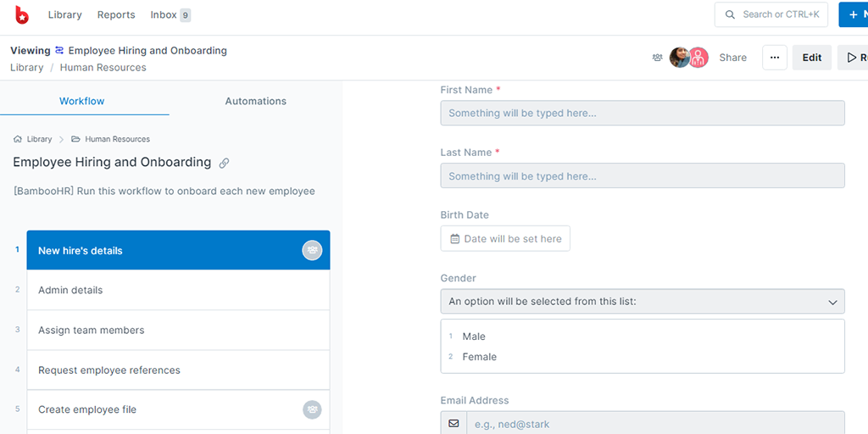Screen dimensions: 868x434
Task: Open the three-dots more options menu
Action: [x=775, y=58]
